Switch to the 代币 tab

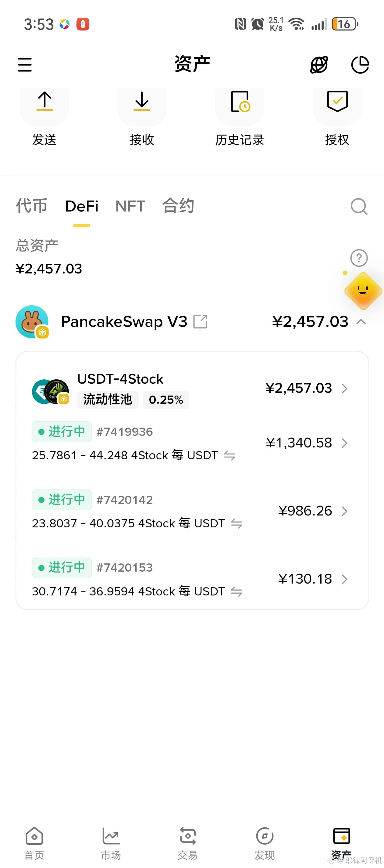coord(31,205)
